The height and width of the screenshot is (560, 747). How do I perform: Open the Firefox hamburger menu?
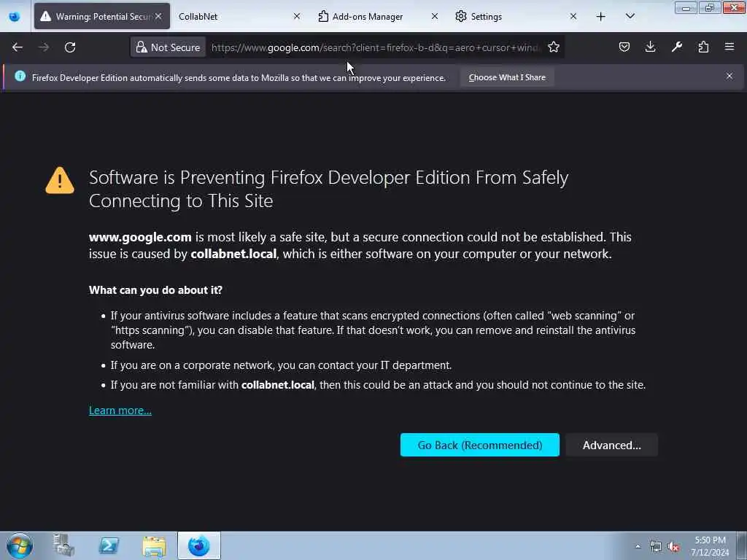click(729, 47)
